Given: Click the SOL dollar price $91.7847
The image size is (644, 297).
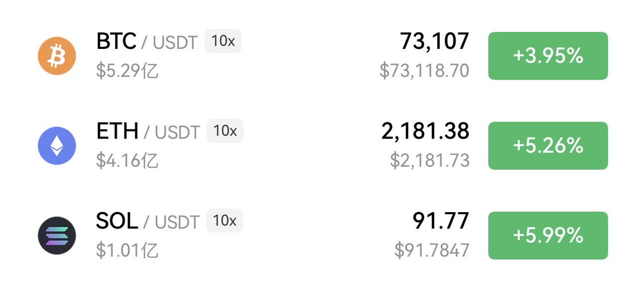Looking at the screenshot, I should [432, 250].
